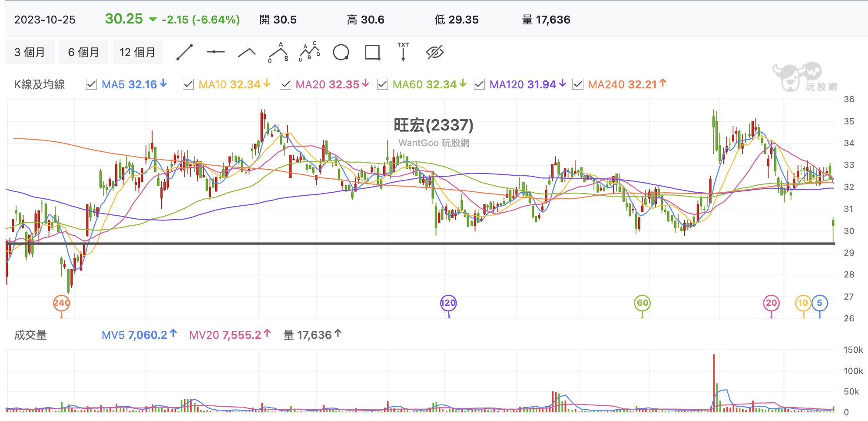
Task: Select the TXT text annotation tool
Action: [x=403, y=52]
